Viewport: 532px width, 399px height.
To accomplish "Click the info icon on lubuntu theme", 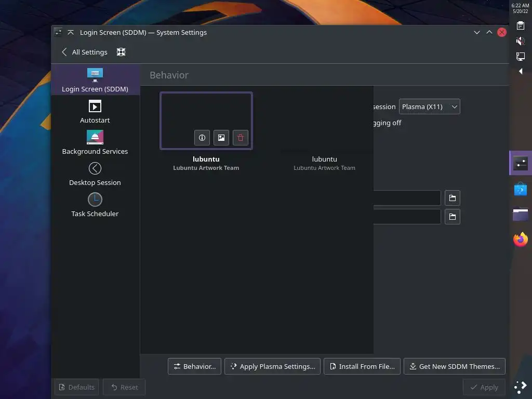I will [202, 137].
